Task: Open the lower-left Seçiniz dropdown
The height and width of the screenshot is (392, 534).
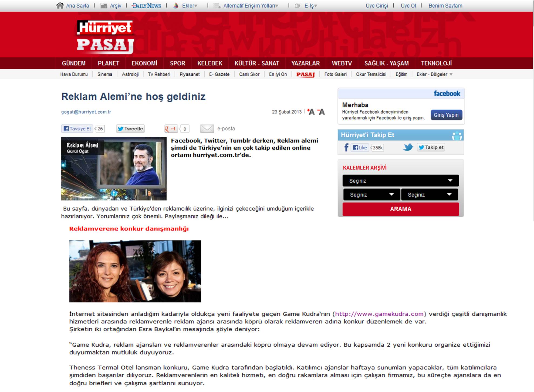Action: pyautogui.click(x=371, y=195)
